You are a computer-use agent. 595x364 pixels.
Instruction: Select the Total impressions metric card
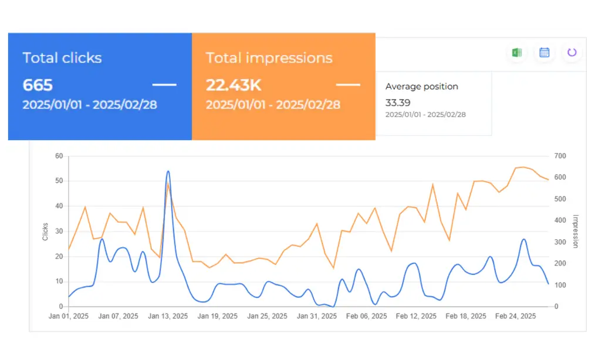click(283, 86)
